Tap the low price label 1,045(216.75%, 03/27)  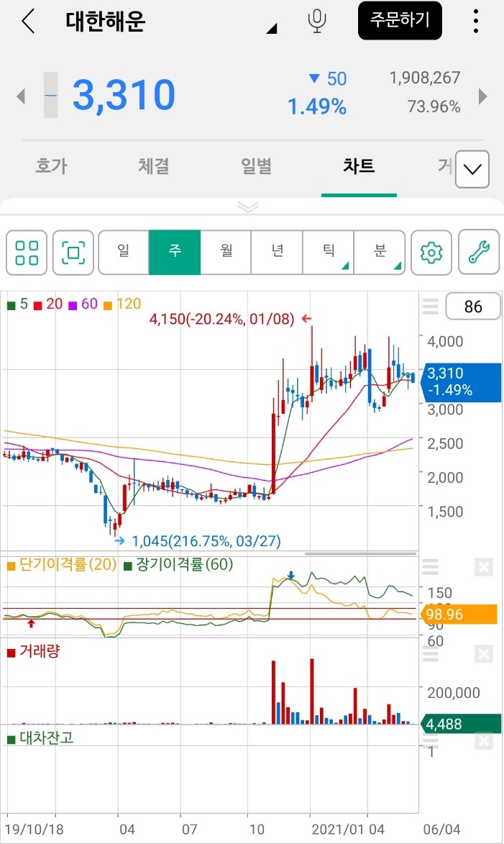206,541
